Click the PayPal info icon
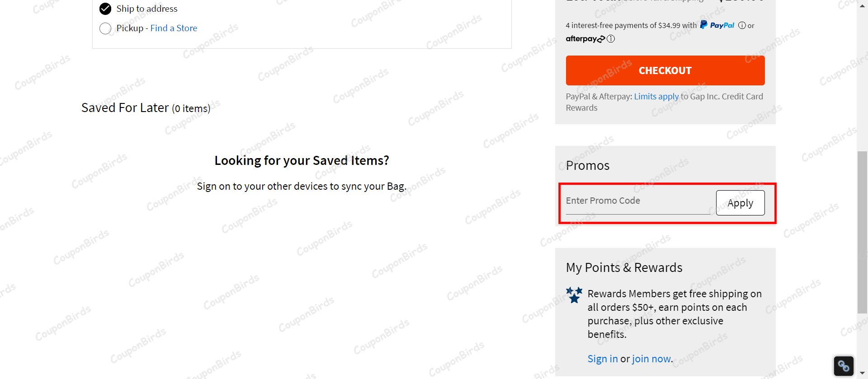The height and width of the screenshot is (379, 868). click(742, 25)
